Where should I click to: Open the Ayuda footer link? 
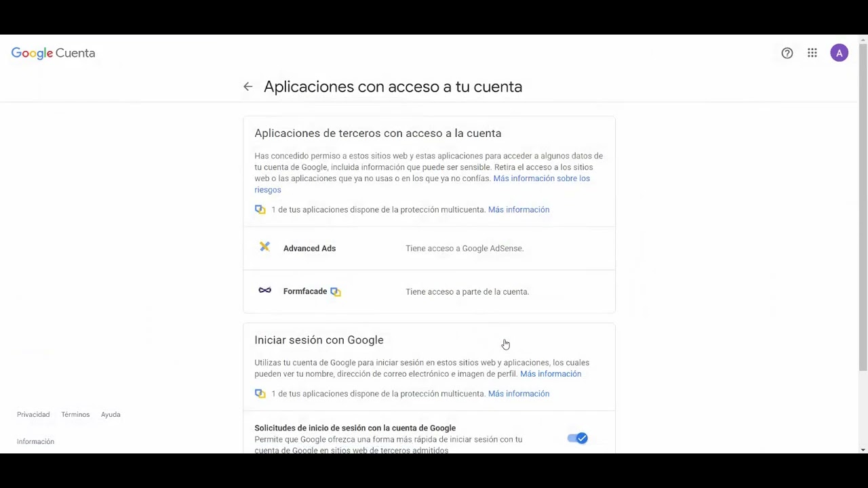[x=111, y=415]
